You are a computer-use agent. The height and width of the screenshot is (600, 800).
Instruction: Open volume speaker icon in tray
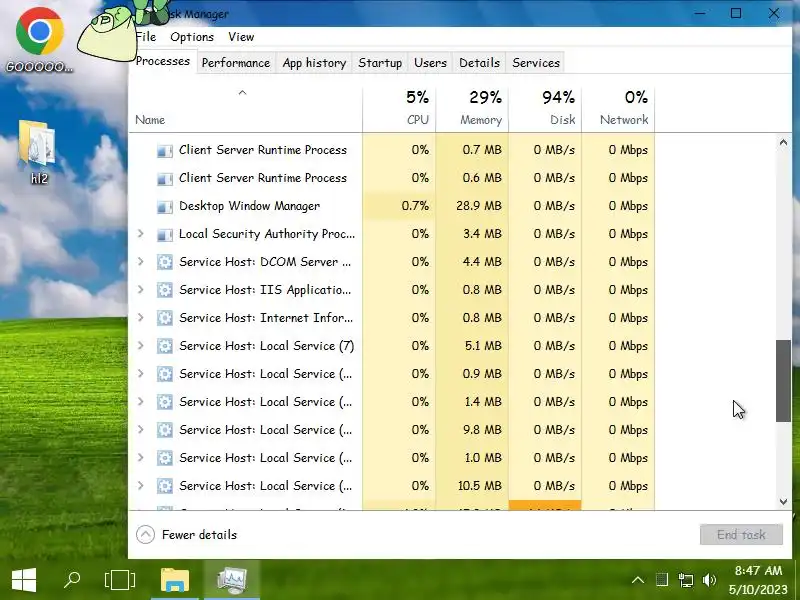pos(709,580)
